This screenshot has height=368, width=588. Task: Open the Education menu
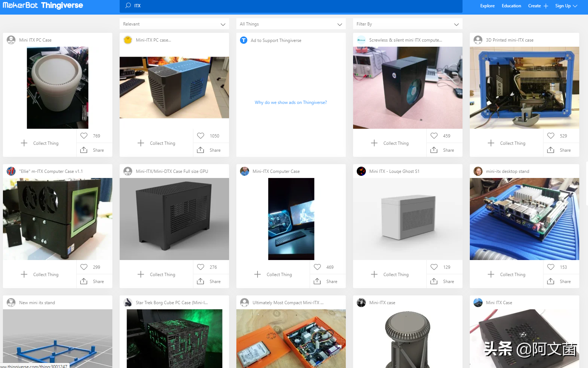511,6
